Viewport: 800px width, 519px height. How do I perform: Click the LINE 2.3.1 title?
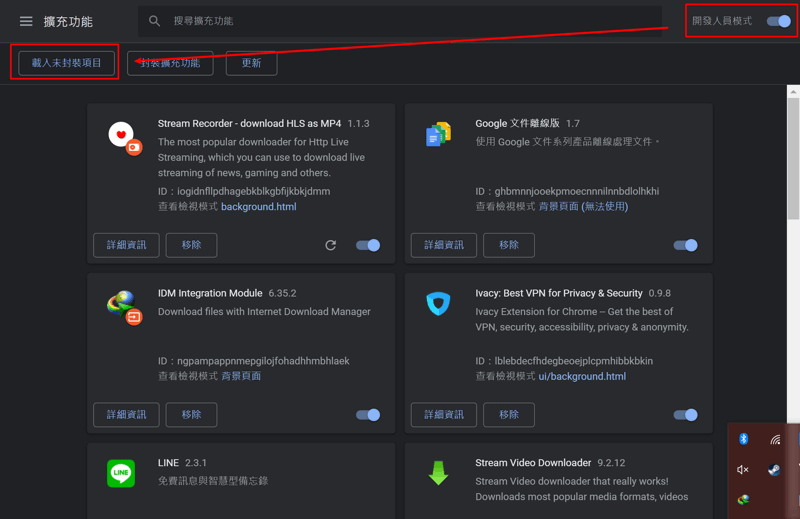182,463
